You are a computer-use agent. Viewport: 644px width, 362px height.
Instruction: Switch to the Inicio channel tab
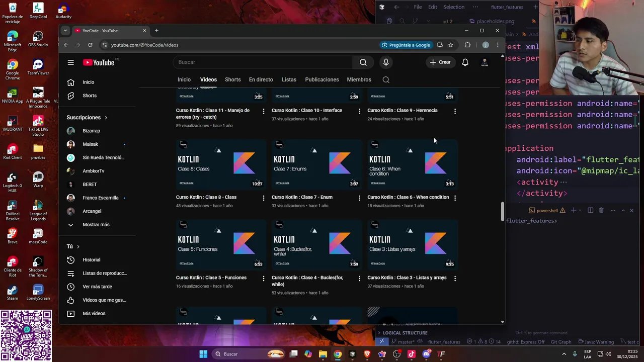[184, 79]
